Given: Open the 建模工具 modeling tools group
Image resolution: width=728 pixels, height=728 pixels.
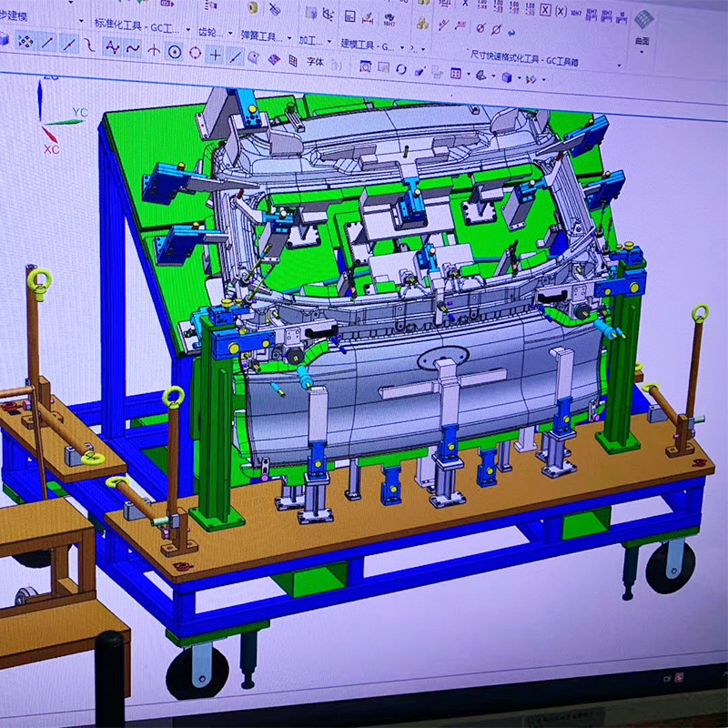Looking at the screenshot, I should tap(368, 44).
